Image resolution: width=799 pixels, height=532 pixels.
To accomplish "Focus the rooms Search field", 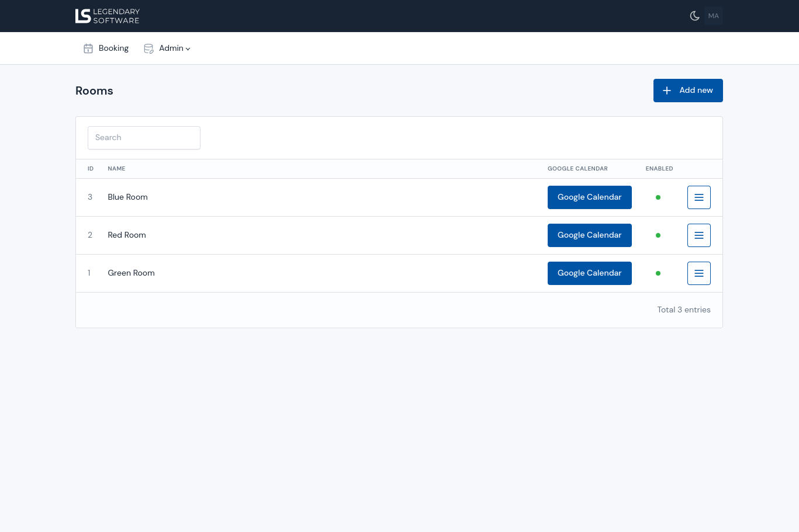I will coord(144,138).
